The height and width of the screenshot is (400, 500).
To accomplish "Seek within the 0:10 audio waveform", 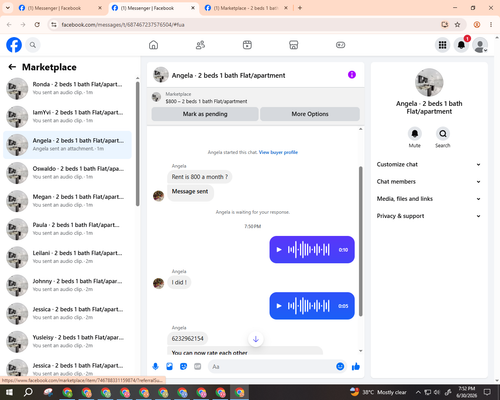I will (x=309, y=249).
